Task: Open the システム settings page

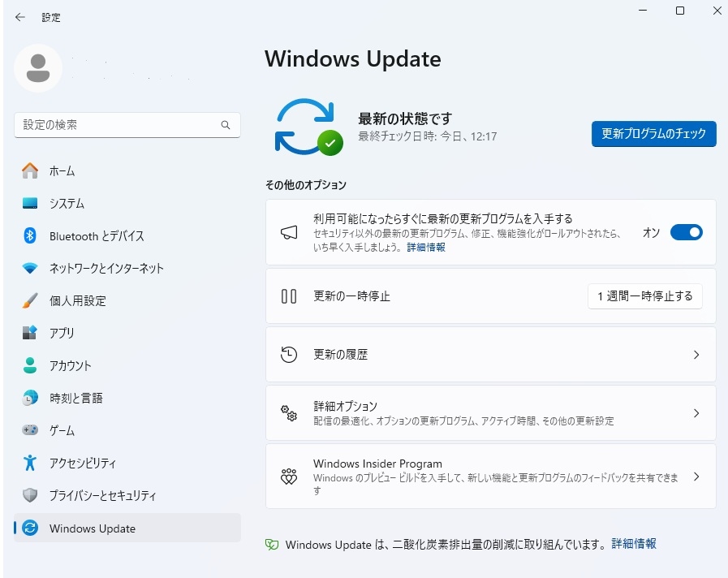Action: (x=127, y=203)
